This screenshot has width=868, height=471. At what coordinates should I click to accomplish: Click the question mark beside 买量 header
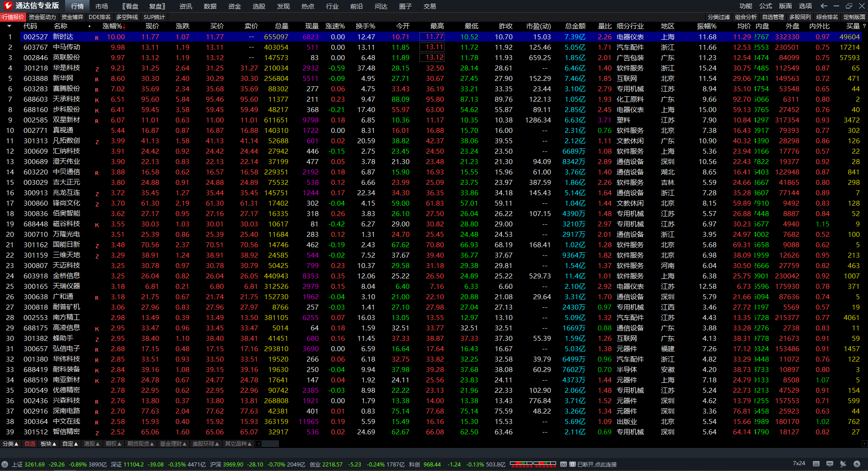tap(863, 26)
